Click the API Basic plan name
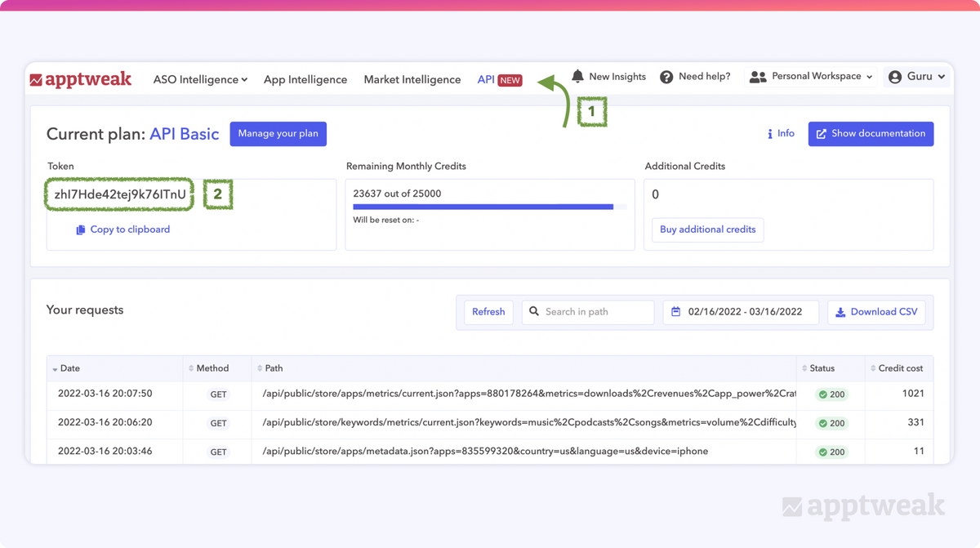The height and width of the screenshot is (548, 980). (185, 134)
